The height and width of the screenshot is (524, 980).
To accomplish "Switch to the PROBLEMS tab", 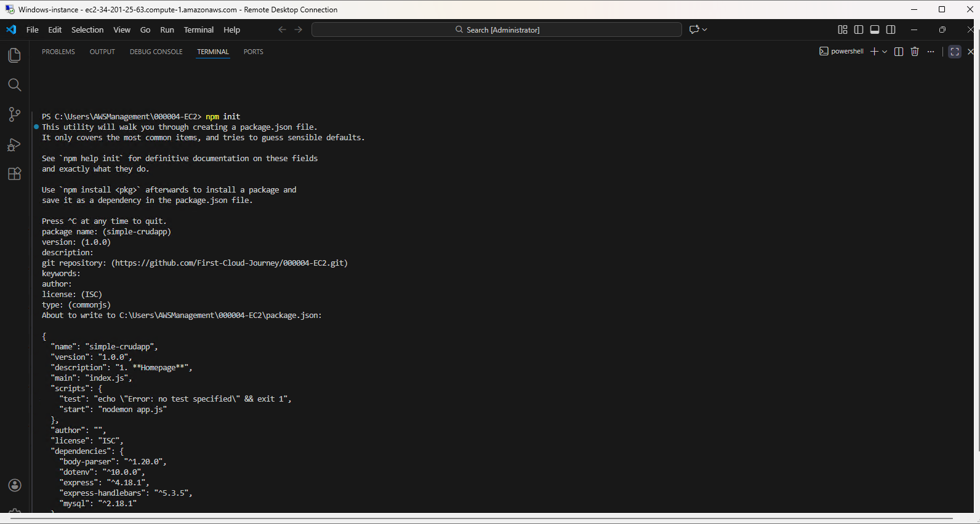I will 58,52.
